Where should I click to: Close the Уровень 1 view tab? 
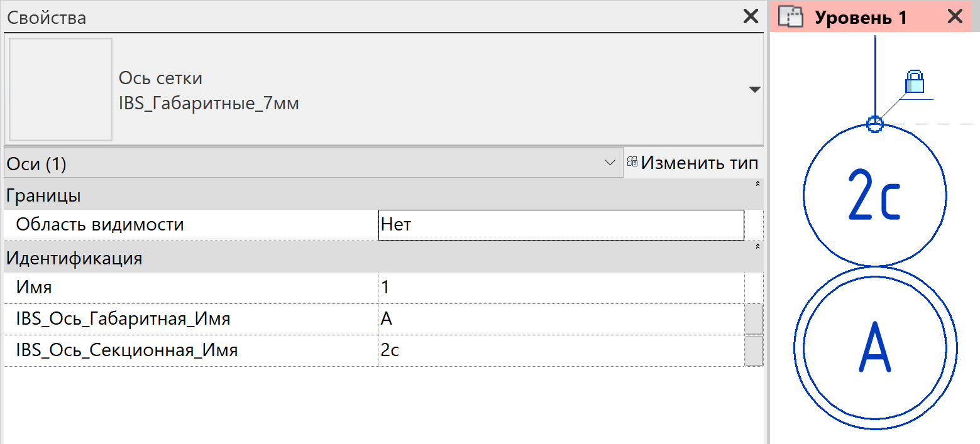[955, 17]
